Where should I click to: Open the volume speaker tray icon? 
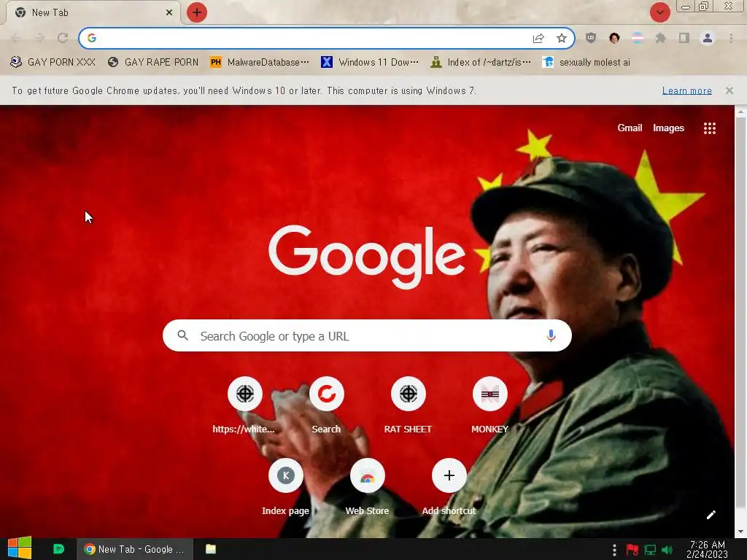(667, 550)
